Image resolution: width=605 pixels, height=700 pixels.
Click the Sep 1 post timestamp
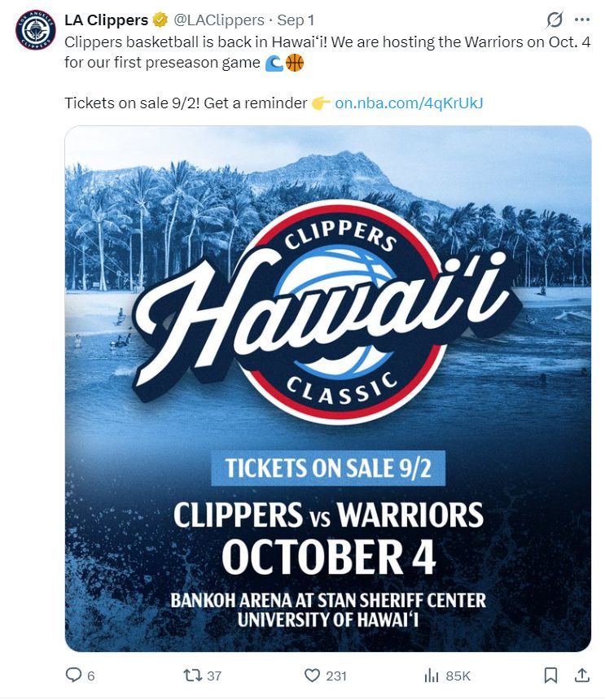(296, 20)
